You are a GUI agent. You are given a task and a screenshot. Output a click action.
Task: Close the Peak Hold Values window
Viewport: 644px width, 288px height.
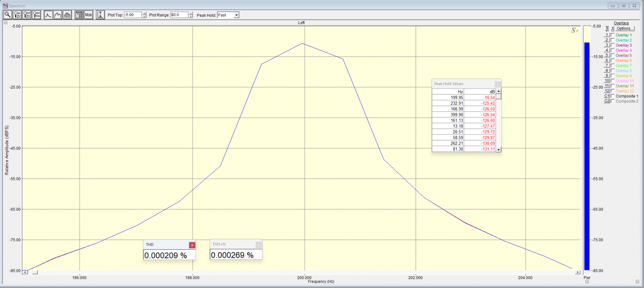pos(497,84)
